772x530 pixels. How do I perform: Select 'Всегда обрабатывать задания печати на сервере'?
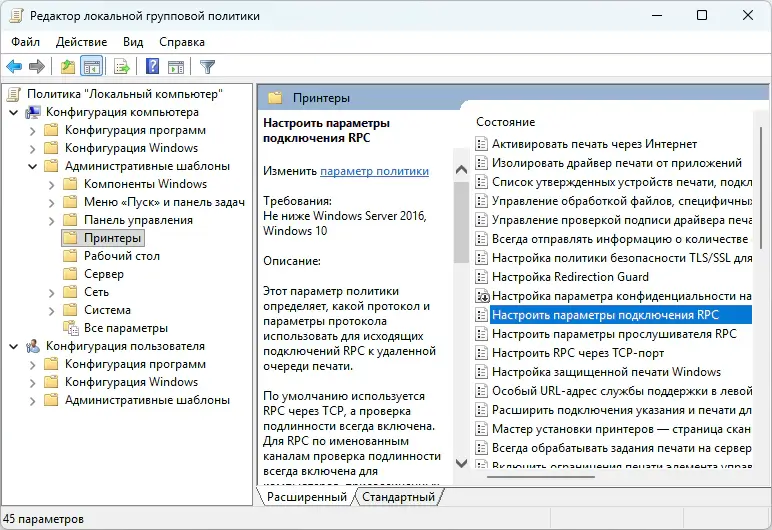pyautogui.click(x=621, y=448)
